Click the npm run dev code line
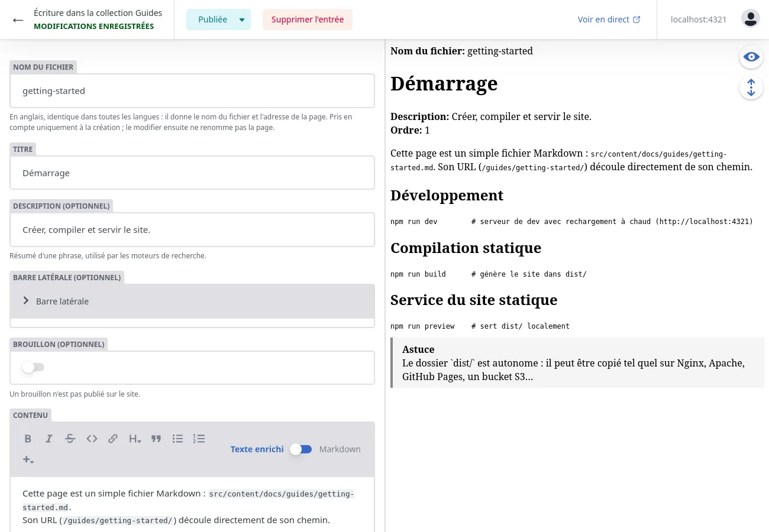Viewport: 769px width, 532px height. pos(571,222)
